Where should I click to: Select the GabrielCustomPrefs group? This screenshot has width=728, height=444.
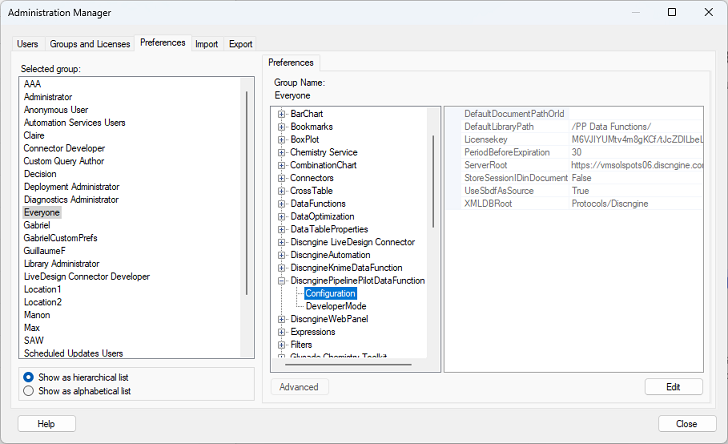coord(60,238)
